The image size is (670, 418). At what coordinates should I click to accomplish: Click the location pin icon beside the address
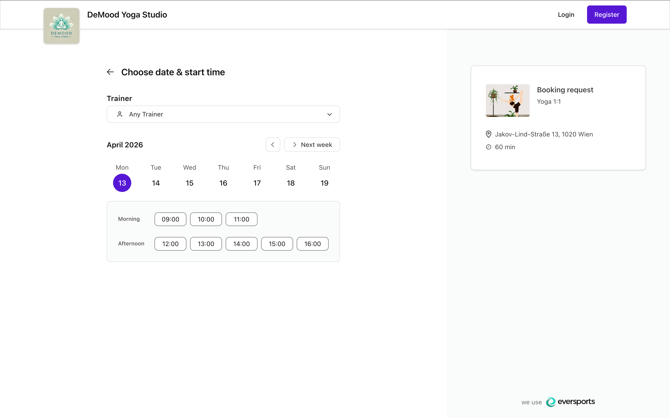[488, 134]
